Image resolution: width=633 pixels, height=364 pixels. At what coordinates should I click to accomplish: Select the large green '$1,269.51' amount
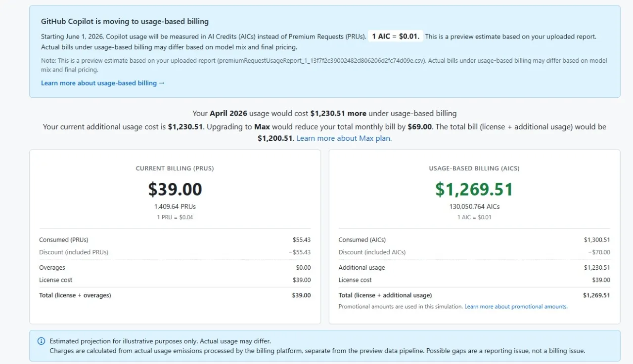pyautogui.click(x=474, y=189)
